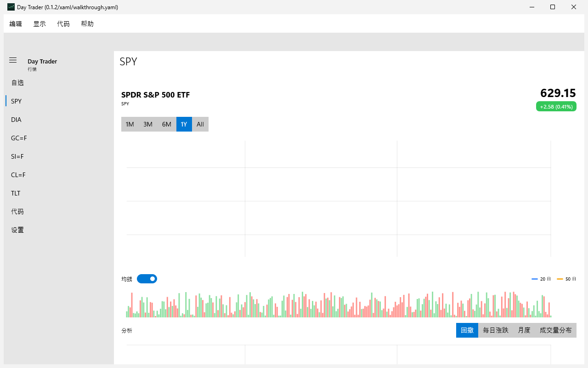Minimize the Day Trader window

pos(532,7)
